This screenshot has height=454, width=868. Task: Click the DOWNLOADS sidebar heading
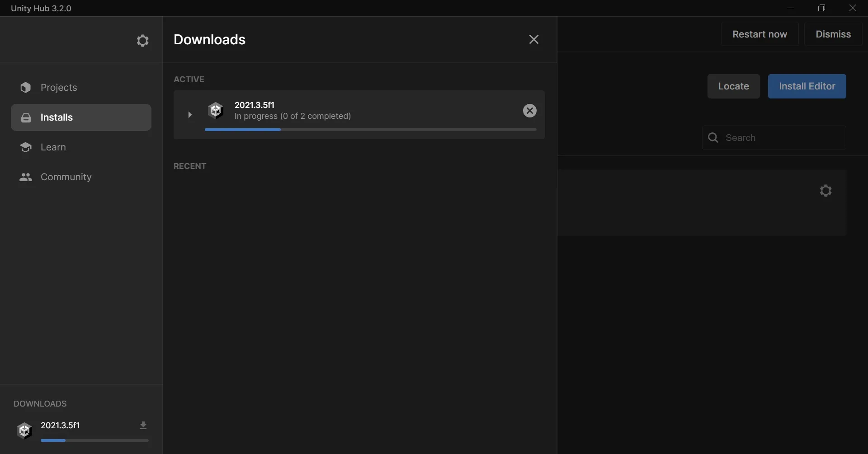40,404
